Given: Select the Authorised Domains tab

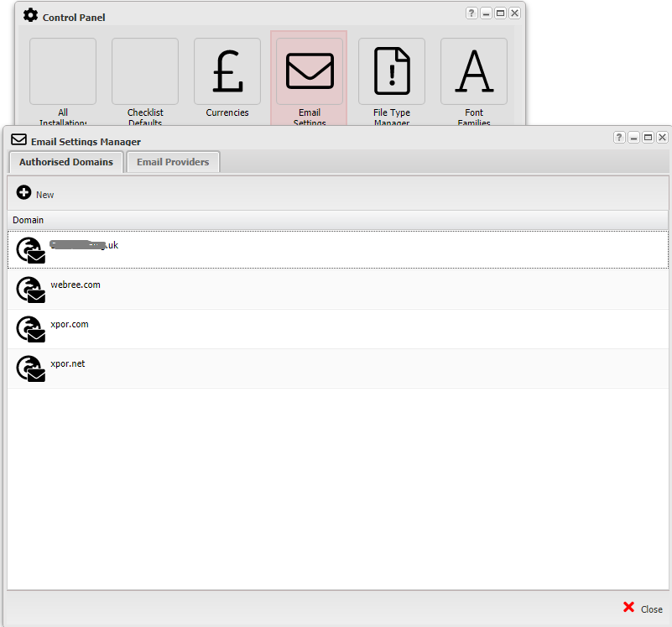Looking at the screenshot, I should 65,161.
